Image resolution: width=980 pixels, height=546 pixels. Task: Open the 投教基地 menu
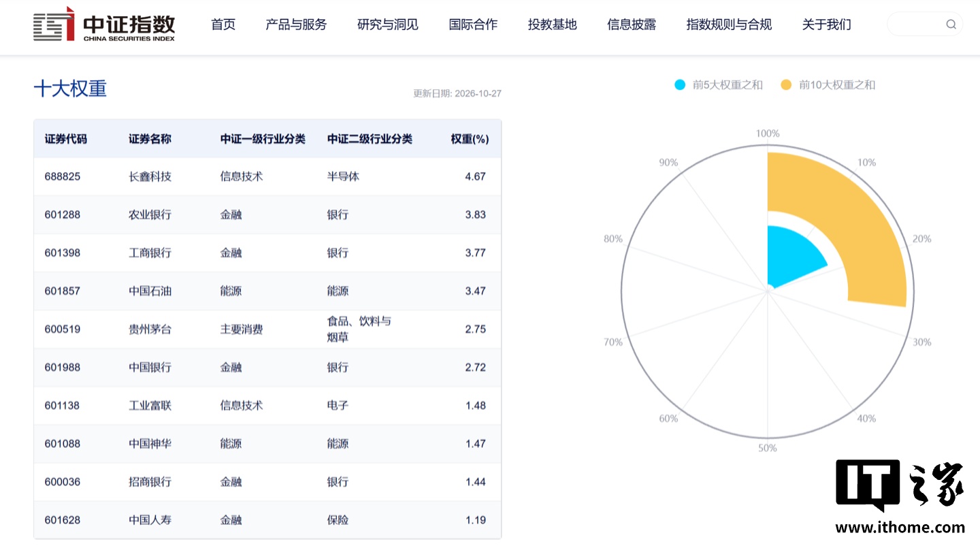coord(552,25)
